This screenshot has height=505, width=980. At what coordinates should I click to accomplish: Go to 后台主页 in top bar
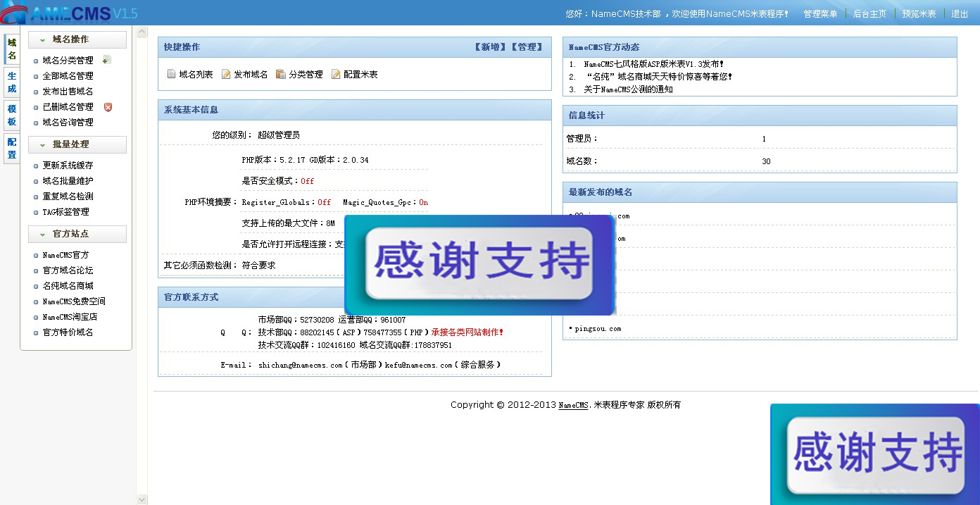pos(869,14)
